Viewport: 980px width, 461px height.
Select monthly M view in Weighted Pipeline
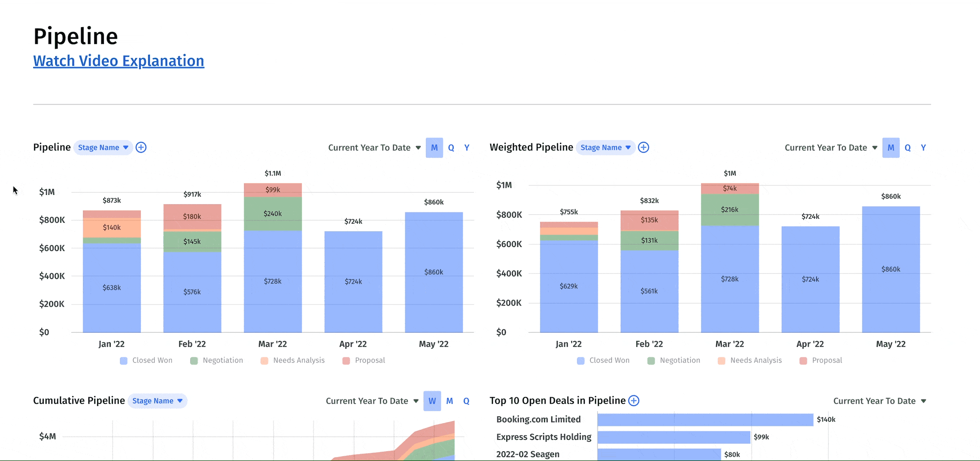click(891, 147)
